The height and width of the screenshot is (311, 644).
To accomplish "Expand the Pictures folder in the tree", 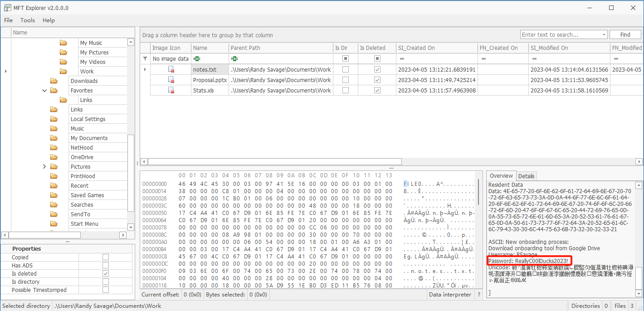I will pos(44,167).
